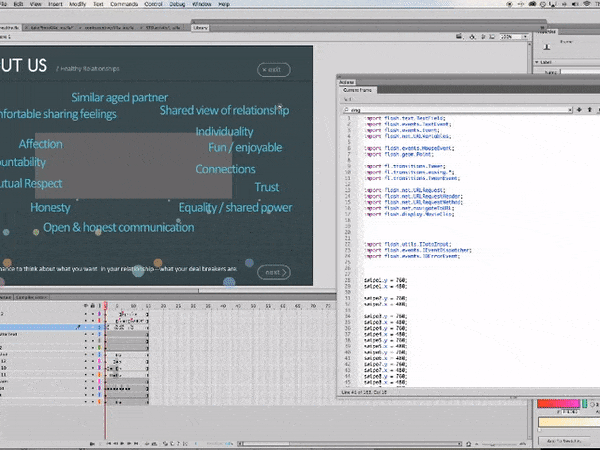This screenshot has height=450, width=600.
Task: Select the Current Frame tab in Actions
Action: click(x=358, y=91)
